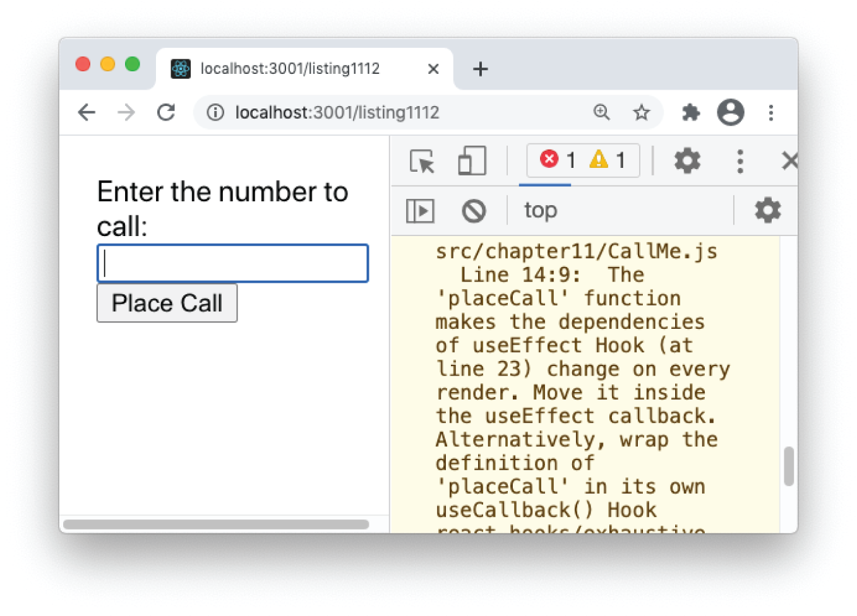The image size is (857, 616).
Task: Click the site info icon before the URL
Action: (215, 112)
